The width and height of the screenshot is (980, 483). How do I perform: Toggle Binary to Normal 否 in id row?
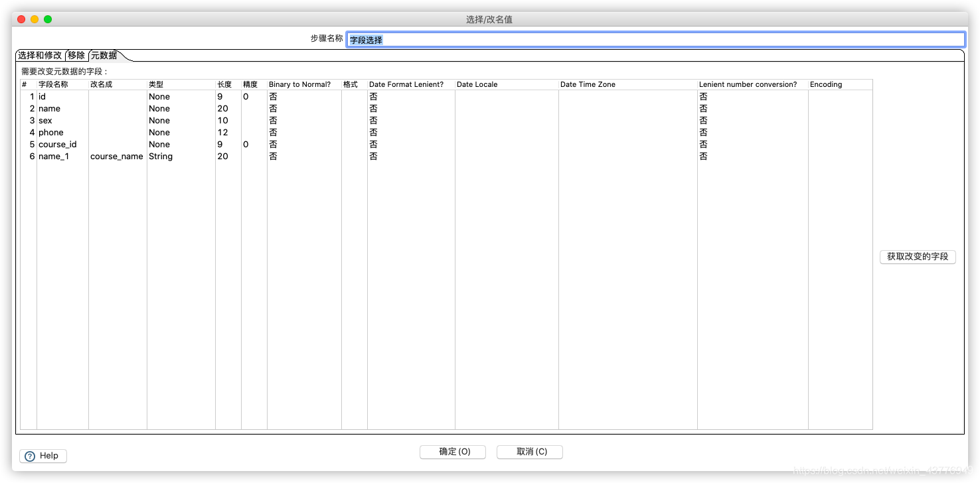[x=304, y=96]
